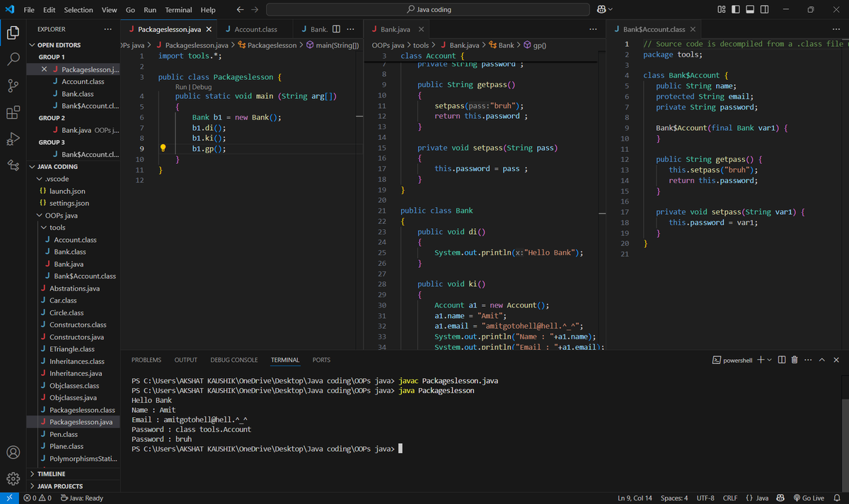Open Explorer more actions ellipsis

click(x=107, y=29)
